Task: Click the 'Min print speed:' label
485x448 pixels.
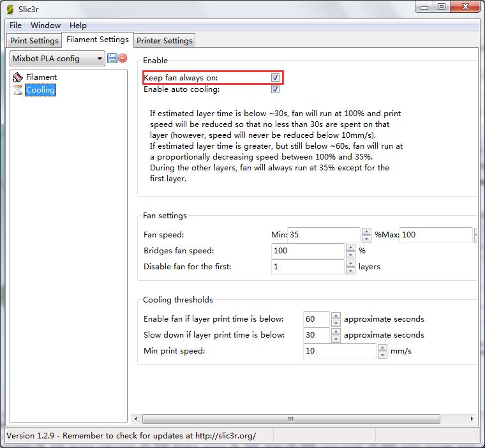Action: (174, 351)
